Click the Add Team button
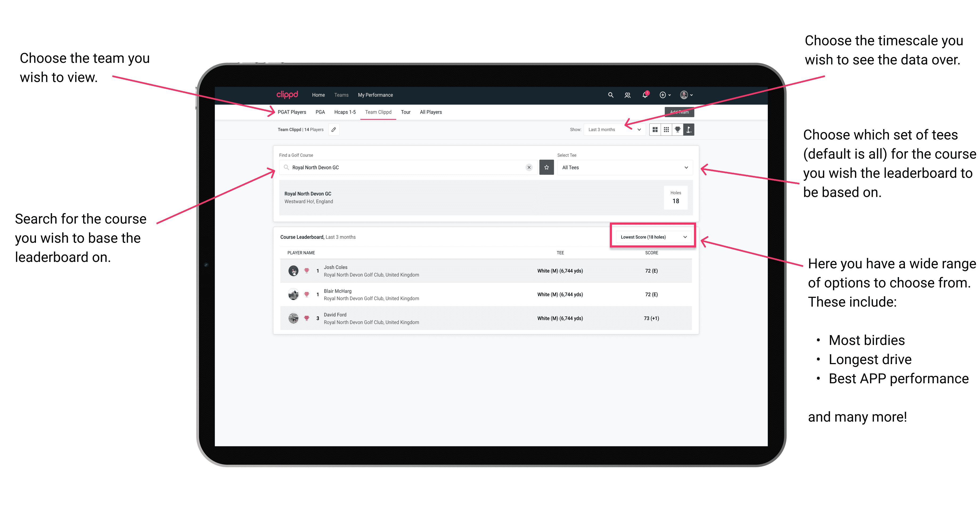This screenshot has height=527, width=980. [680, 112]
